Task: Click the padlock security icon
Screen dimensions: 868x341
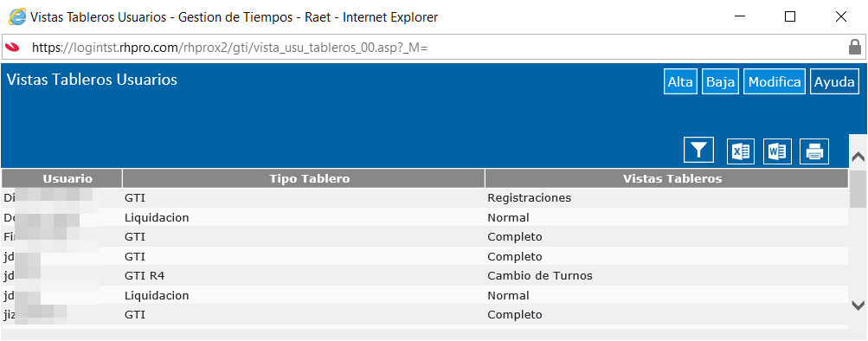Action: click(x=855, y=48)
